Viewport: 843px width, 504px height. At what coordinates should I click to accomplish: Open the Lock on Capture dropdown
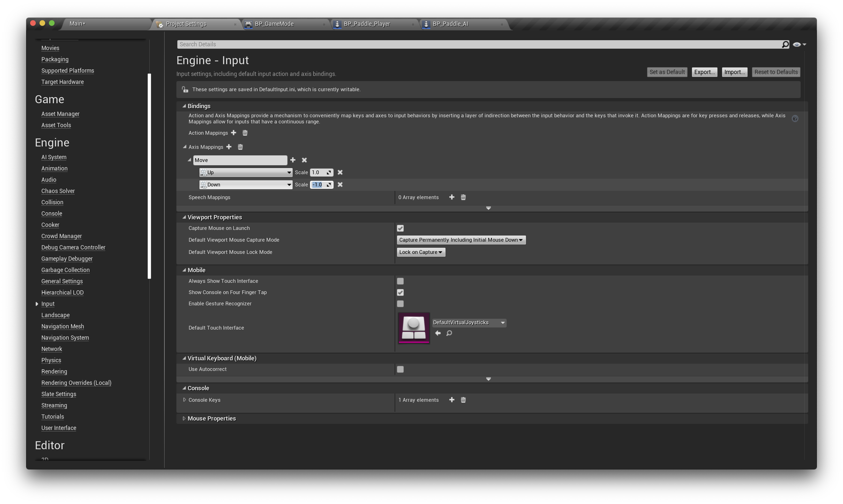click(x=421, y=252)
